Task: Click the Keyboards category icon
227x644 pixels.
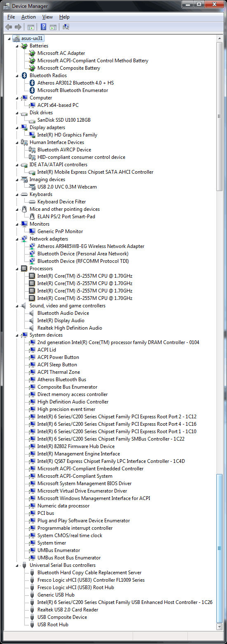Action: (x=24, y=194)
